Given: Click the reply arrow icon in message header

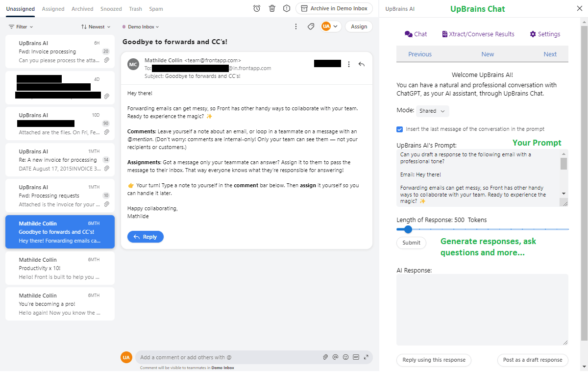Looking at the screenshot, I should [362, 64].
